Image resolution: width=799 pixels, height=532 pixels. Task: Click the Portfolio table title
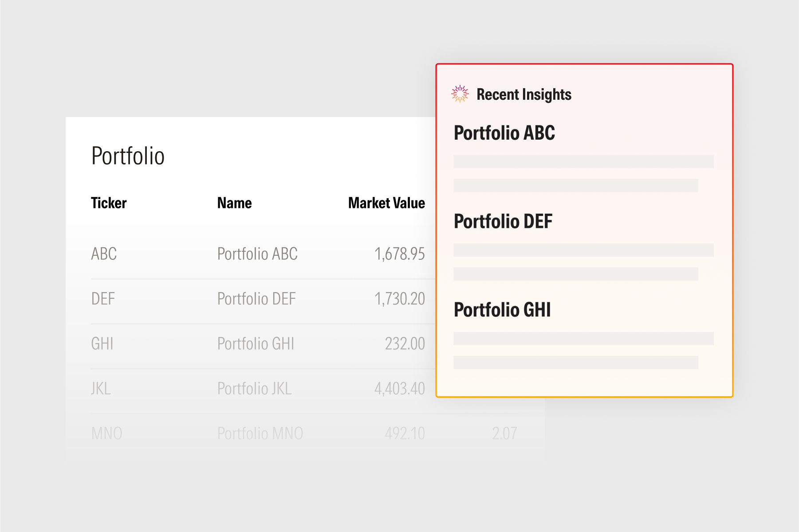pyautogui.click(x=128, y=156)
